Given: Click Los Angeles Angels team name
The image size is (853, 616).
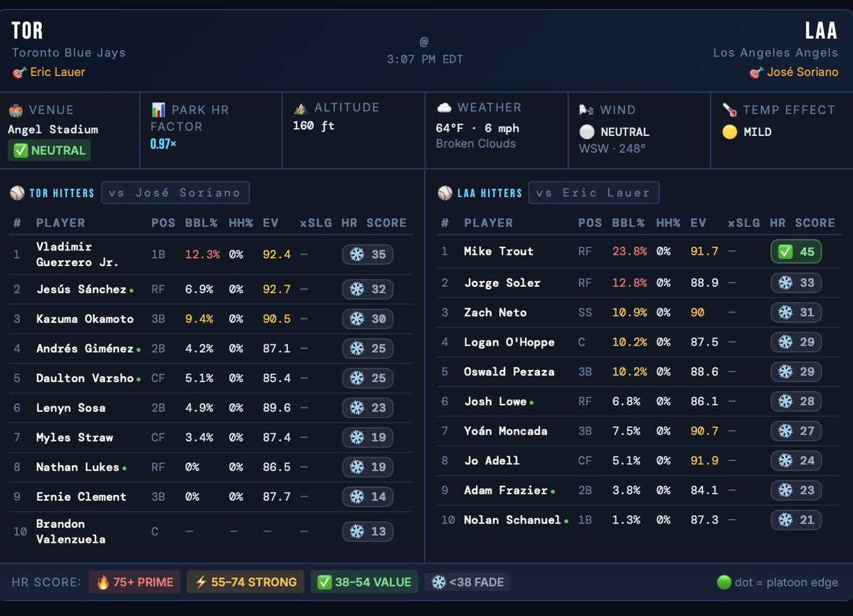Looking at the screenshot, I should click(x=775, y=53).
